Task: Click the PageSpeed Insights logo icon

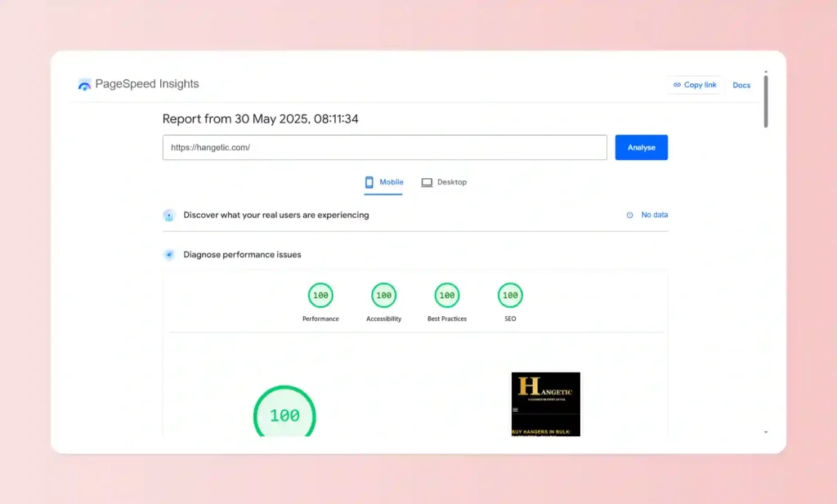Action: 84,83
